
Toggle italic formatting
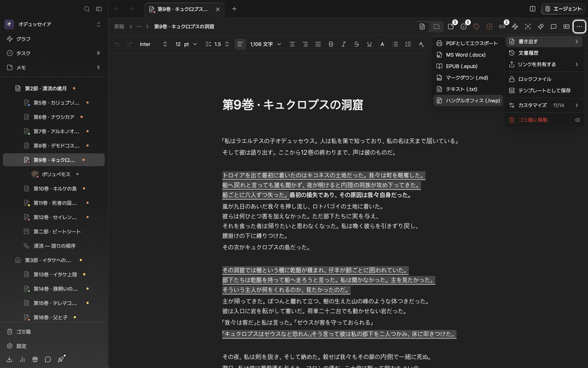coord(344,44)
